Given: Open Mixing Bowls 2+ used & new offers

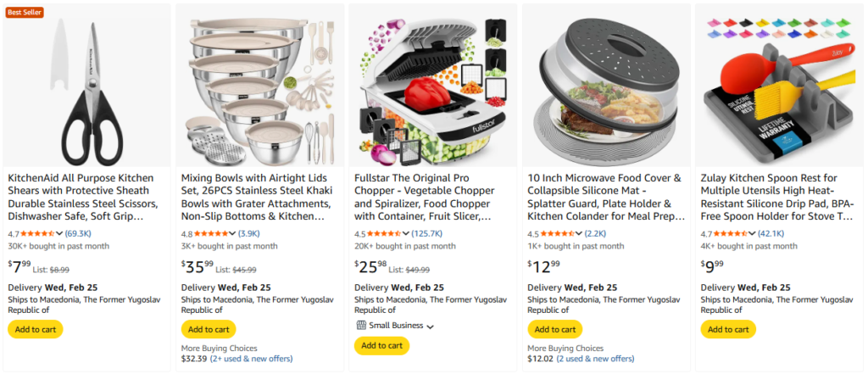Looking at the screenshot, I should click(x=250, y=359).
